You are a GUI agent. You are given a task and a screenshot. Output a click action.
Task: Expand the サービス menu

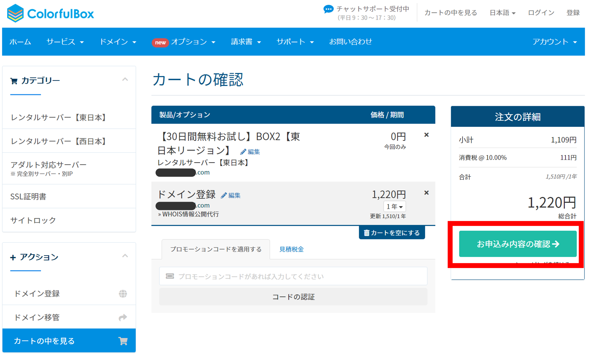(x=65, y=42)
